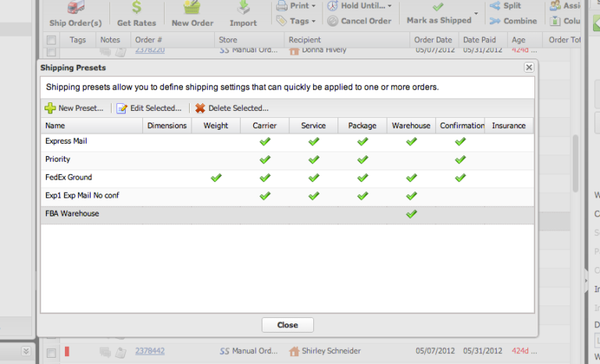Toggle the select-all orders header checkbox
Viewport: 600px width, 364px height.
tap(52, 40)
